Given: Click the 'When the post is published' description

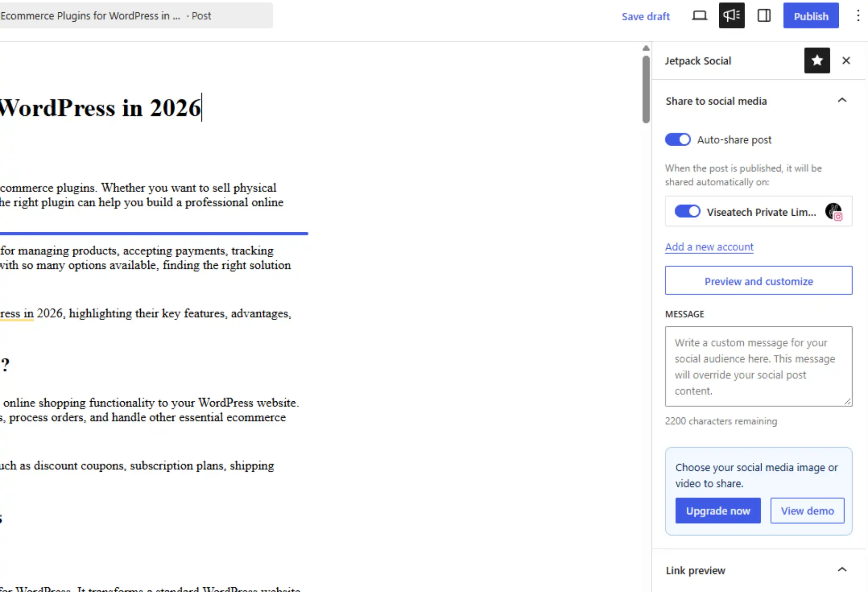Looking at the screenshot, I should (743, 175).
